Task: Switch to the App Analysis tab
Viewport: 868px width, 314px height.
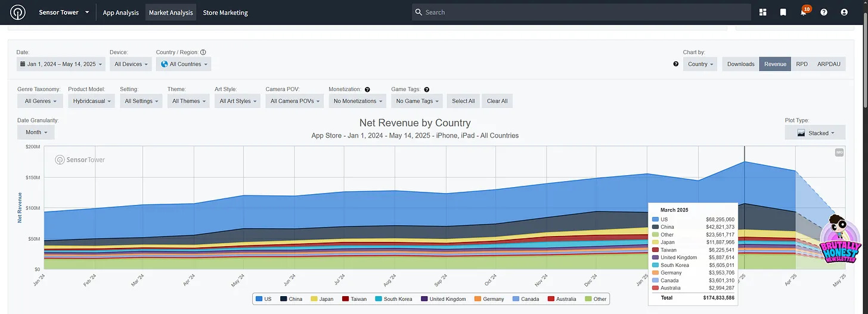Action: click(121, 13)
